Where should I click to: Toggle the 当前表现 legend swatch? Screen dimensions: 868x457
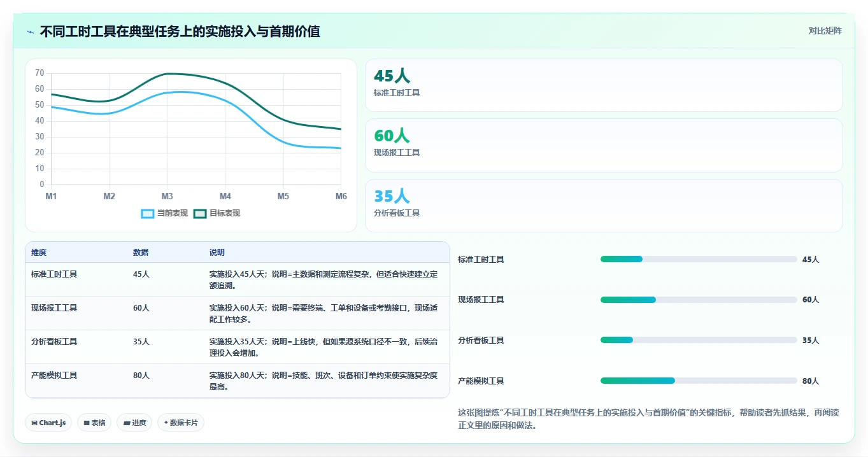tap(148, 213)
